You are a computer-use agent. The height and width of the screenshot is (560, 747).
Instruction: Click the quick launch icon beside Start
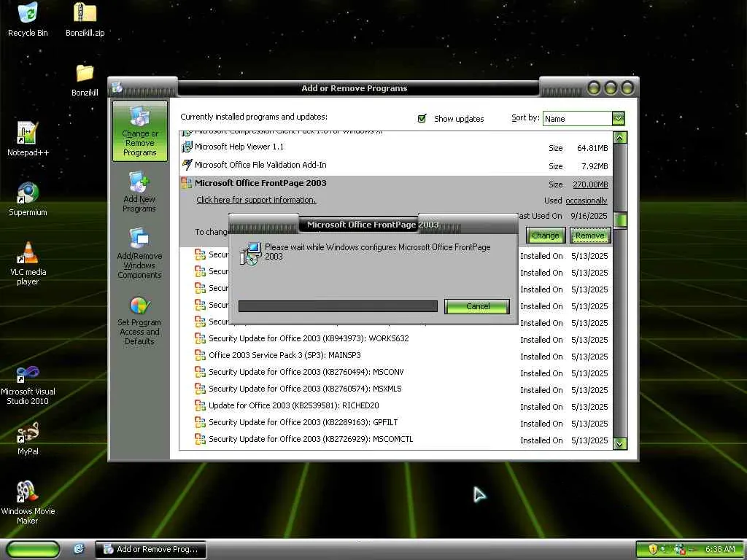79,549
